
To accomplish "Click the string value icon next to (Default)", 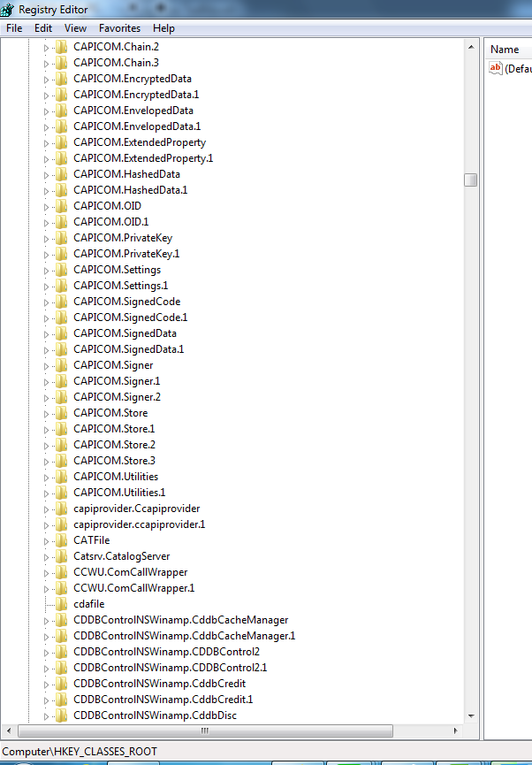I will click(496, 68).
